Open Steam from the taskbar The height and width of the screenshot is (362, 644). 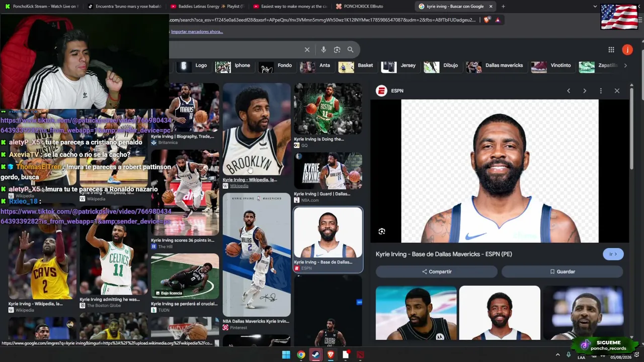coord(316,355)
